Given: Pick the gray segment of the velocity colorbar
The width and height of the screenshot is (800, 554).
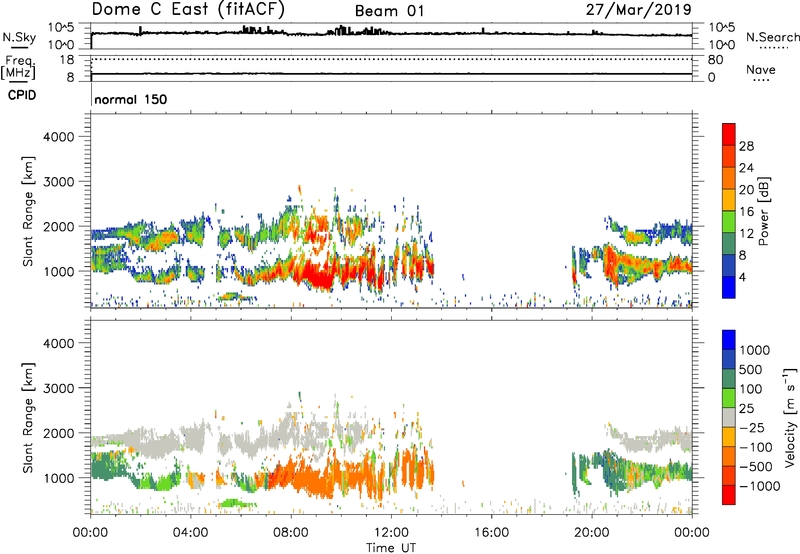Looking at the screenshot, I should [x=729, y=418].
